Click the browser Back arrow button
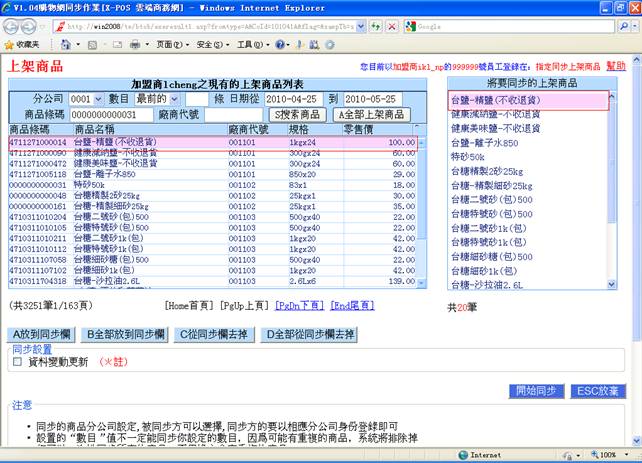This screenshot has height=463, width=642. pyautogui.click(x=12, y=26)
